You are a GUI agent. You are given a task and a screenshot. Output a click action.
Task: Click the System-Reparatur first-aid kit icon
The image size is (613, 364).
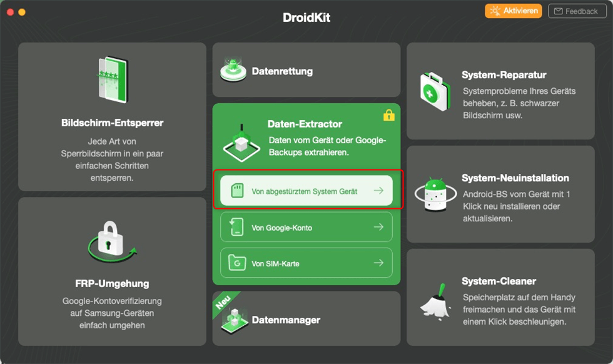pyautogui.click(x=435, y=91)
